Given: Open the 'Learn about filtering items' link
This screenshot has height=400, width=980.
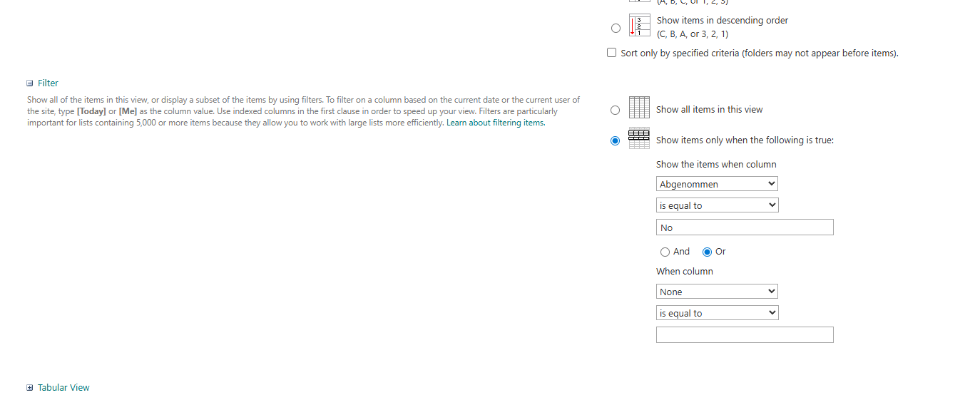Looking at the screenshot, I should (x=495, y=123).
